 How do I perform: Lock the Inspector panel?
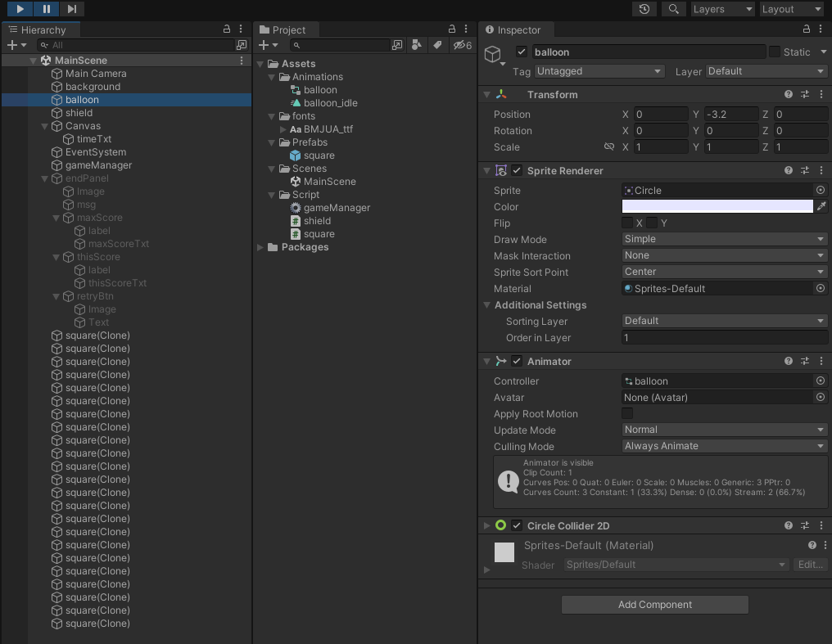pyautogui.click(x=806, y=29)
